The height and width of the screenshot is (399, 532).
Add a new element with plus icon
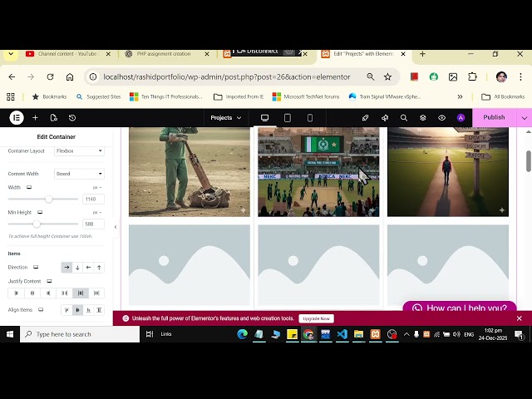(x=35, y=118)
